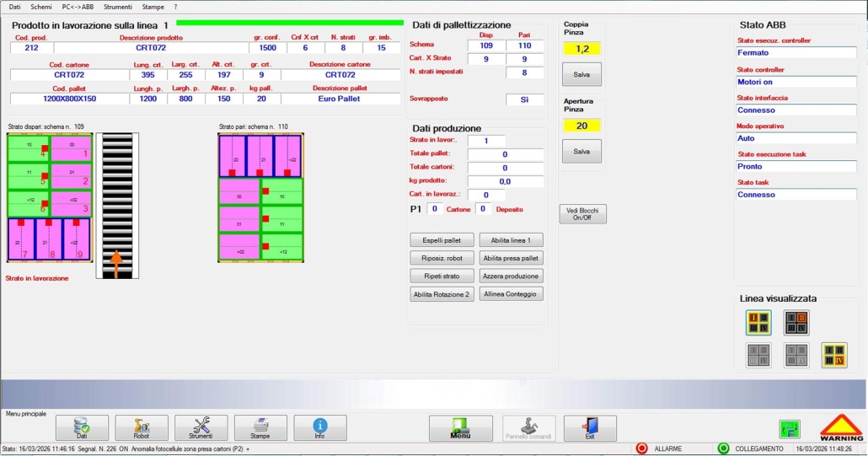Select line I icon under Linea visualizzata
Viewport: 868px width, 456px height.
click(758, 323)
